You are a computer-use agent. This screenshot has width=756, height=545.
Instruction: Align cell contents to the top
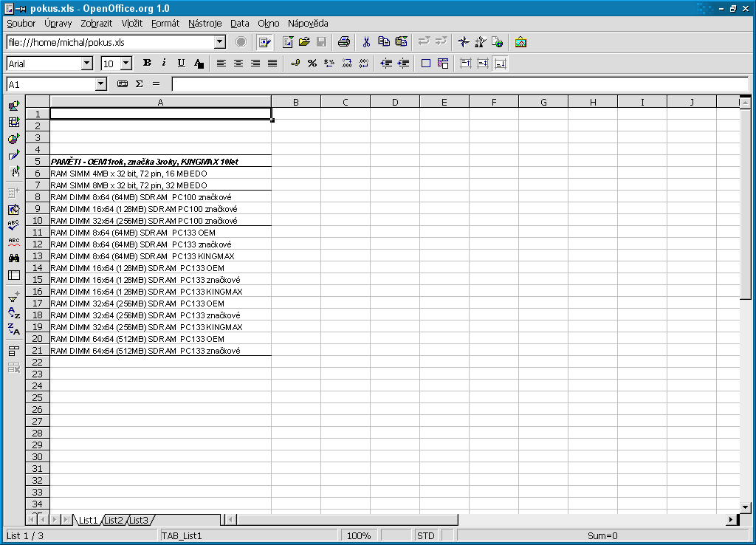click(466, 64)
